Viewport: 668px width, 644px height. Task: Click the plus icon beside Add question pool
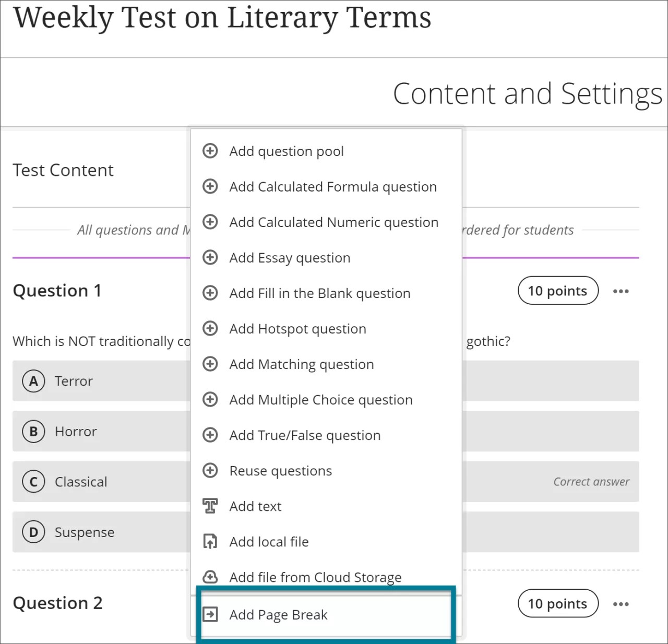point(210,151)
